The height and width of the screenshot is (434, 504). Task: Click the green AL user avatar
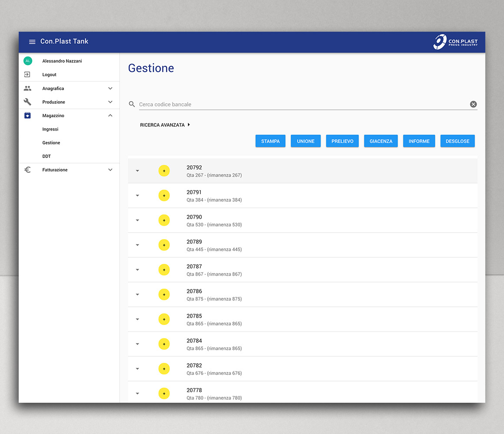tap(28, 61)
